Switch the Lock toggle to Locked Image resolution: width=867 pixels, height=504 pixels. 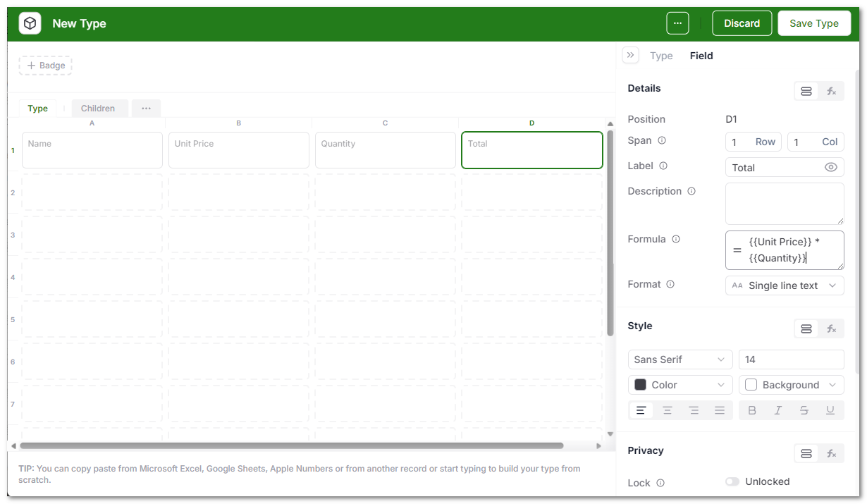(x=732, y=481)
